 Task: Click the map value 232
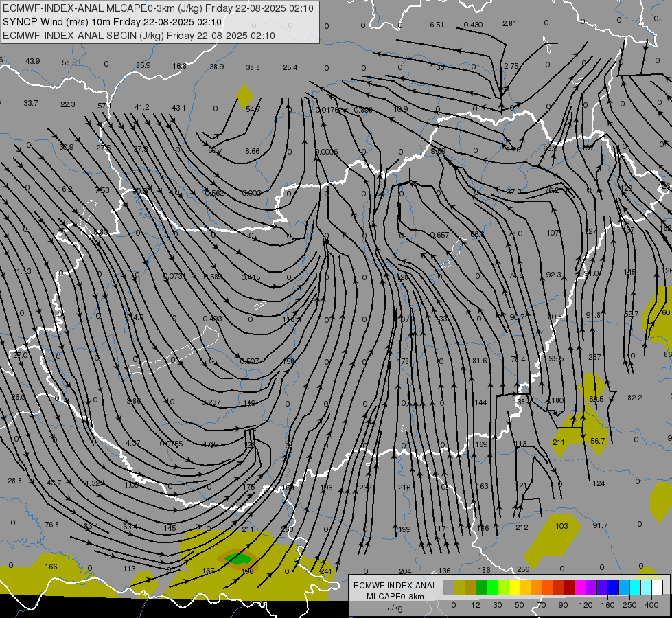(365, 488)
